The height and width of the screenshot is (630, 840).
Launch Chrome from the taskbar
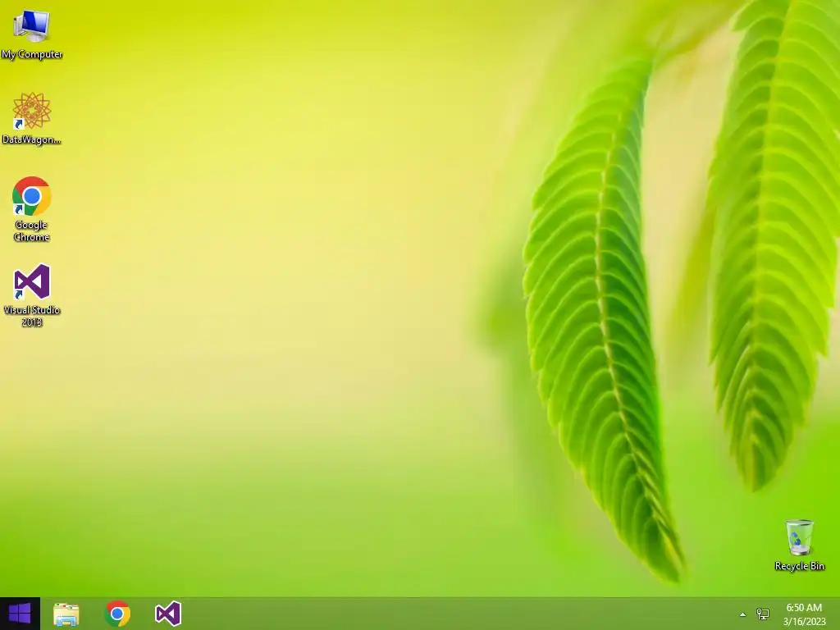click(117, 614)
